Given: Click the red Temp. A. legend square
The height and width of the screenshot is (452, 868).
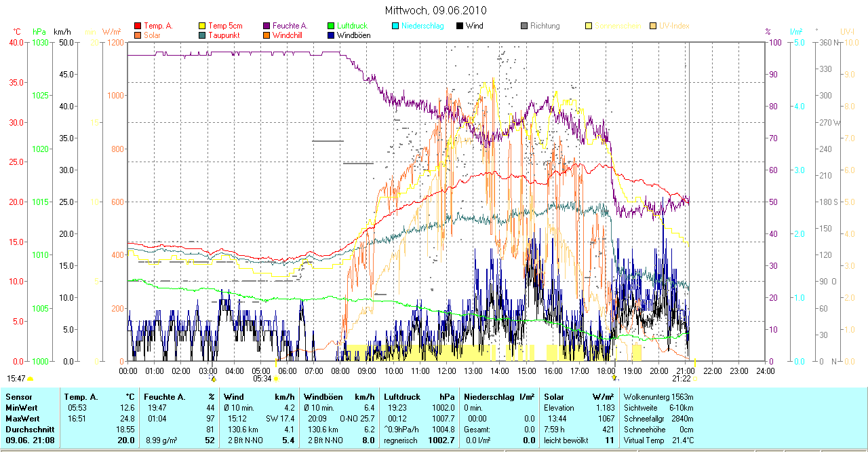Looking at the screenshot, I should coord(138,26).
